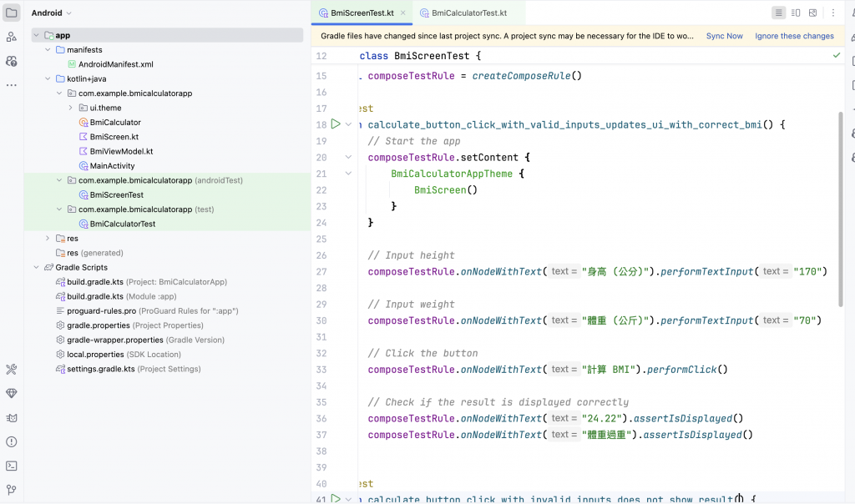Open the Logcat tool window cat icon

pyautogui.click(x=11, y=417)
